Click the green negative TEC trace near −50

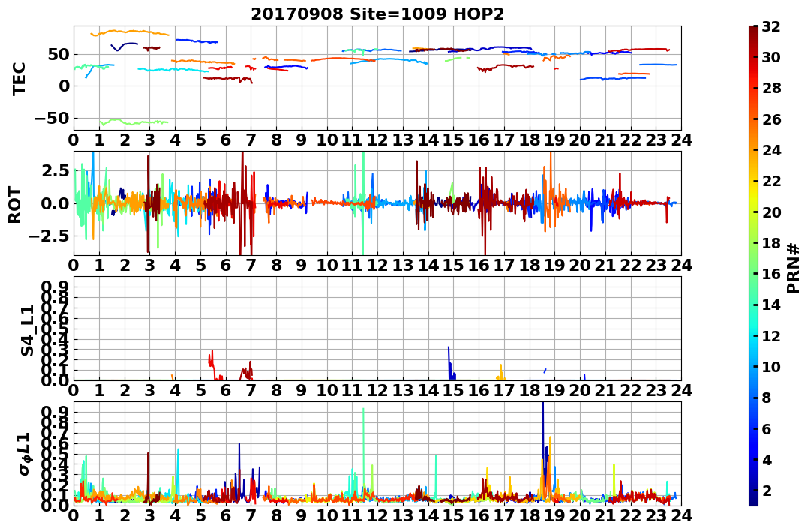tap(134, 122)
